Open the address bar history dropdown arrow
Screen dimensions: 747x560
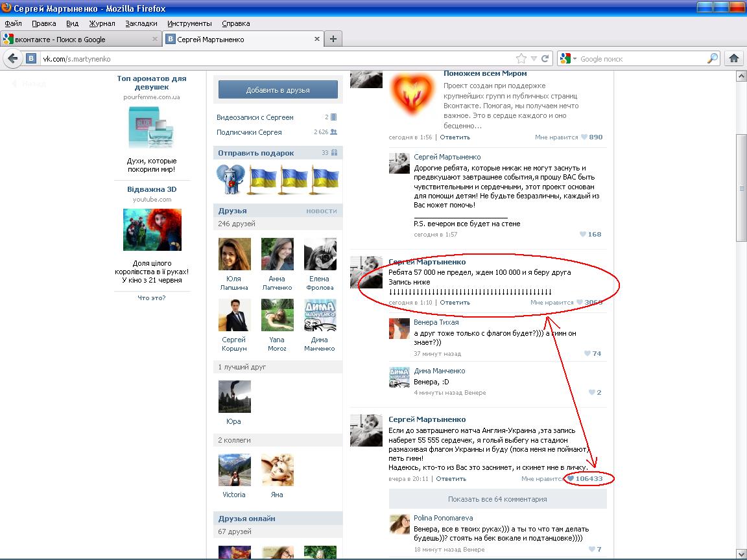point(534,58)
